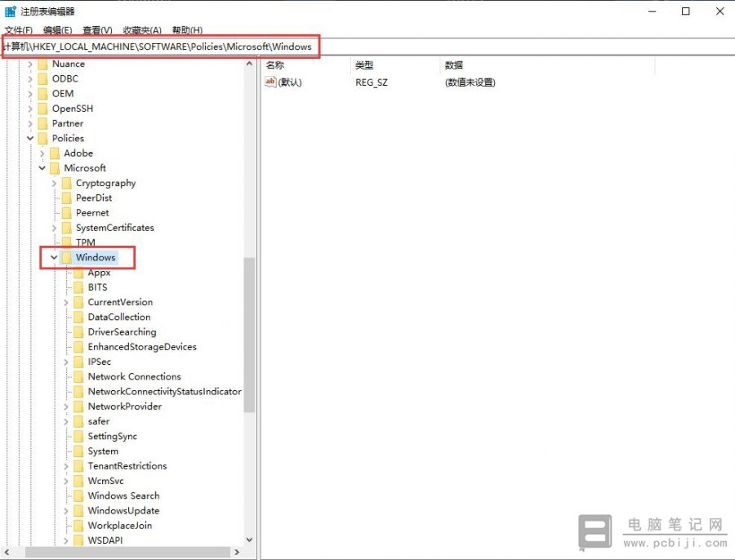
Task: Click the registry path address bar
Action: 367,47
